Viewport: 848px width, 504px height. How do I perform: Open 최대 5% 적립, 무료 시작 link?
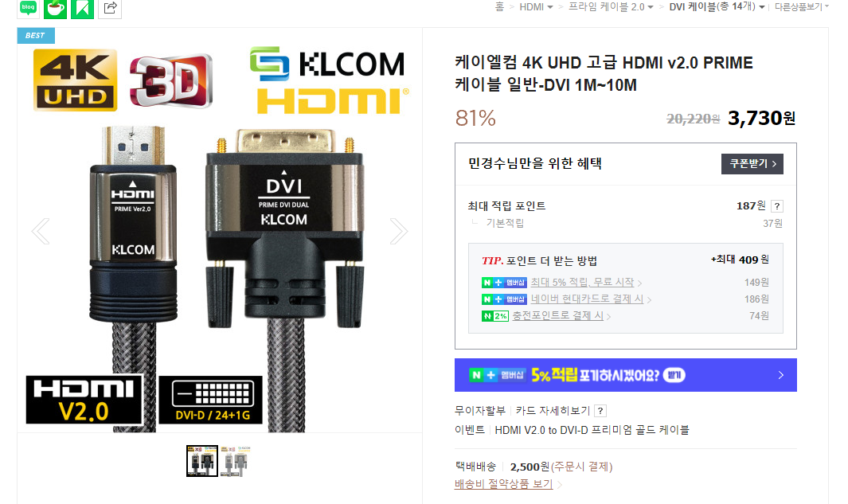582,283
